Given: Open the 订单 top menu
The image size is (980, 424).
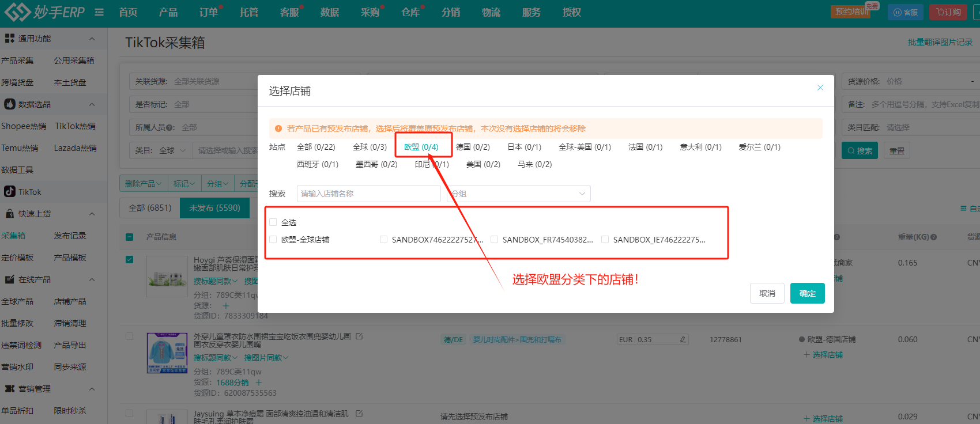Looking at the screenshot, I should tap(209, 12).
